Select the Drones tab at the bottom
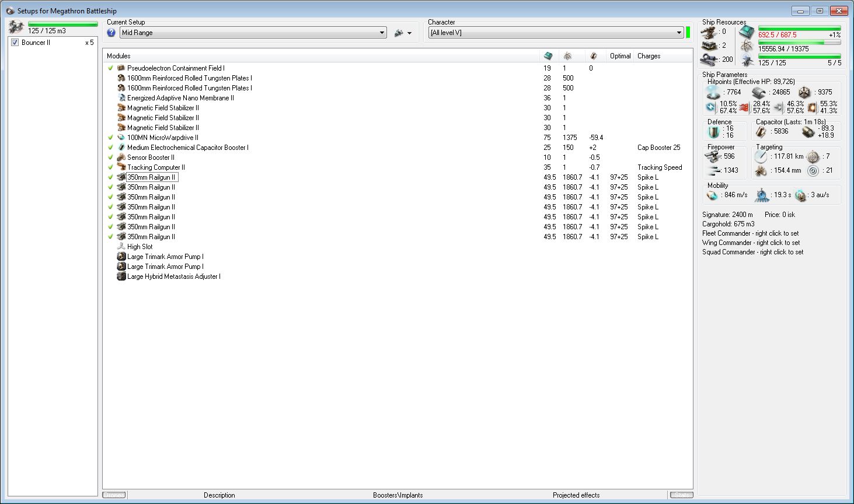This screenshot has width=854, height=504. click(114, 495)
